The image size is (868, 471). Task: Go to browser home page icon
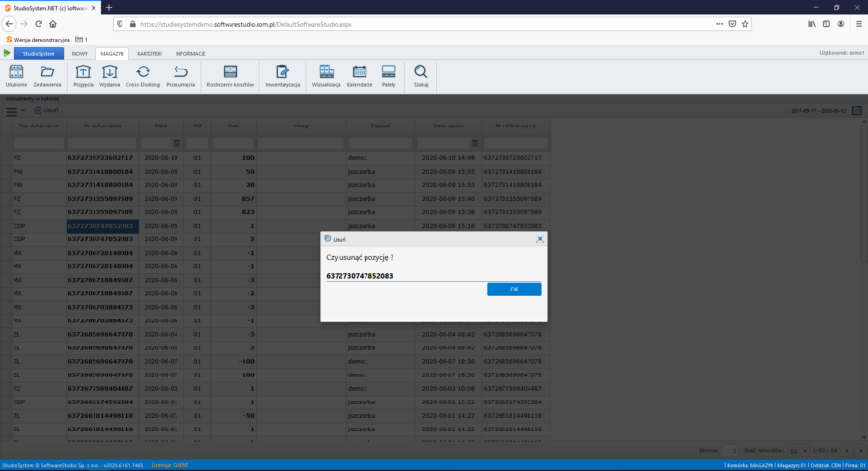(x=53, y=24)
